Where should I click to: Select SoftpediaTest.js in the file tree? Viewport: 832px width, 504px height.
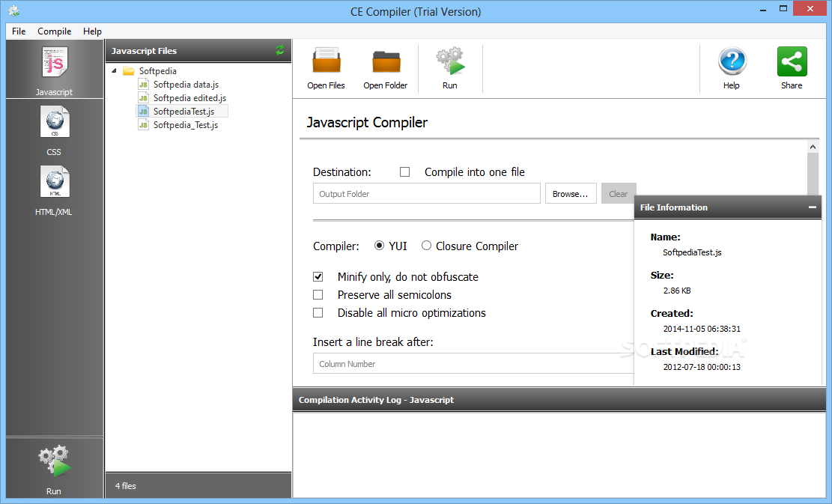(183, 112)
